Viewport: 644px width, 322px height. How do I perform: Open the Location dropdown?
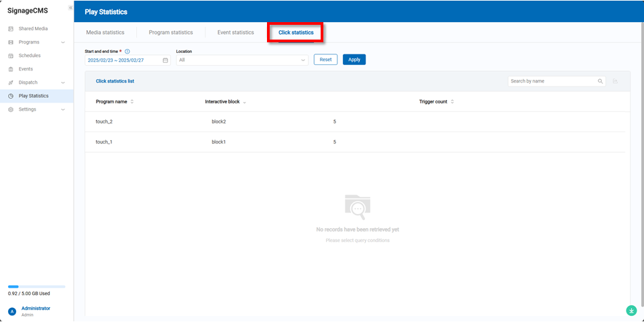pos(242,60)
